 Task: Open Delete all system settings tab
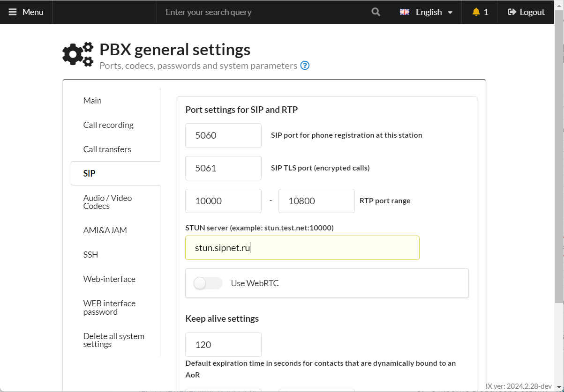coord(113,340)
